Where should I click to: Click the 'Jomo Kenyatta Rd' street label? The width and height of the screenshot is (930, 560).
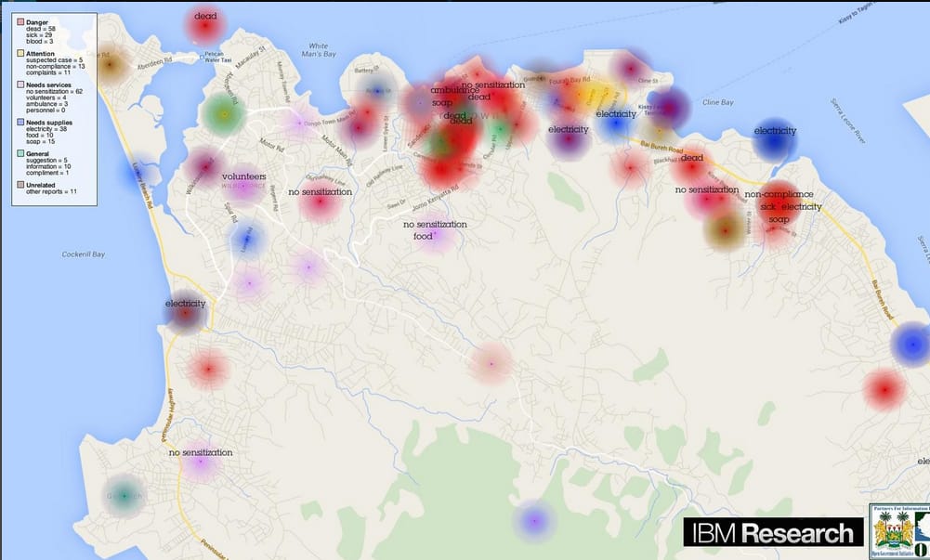tap(436, 197)
